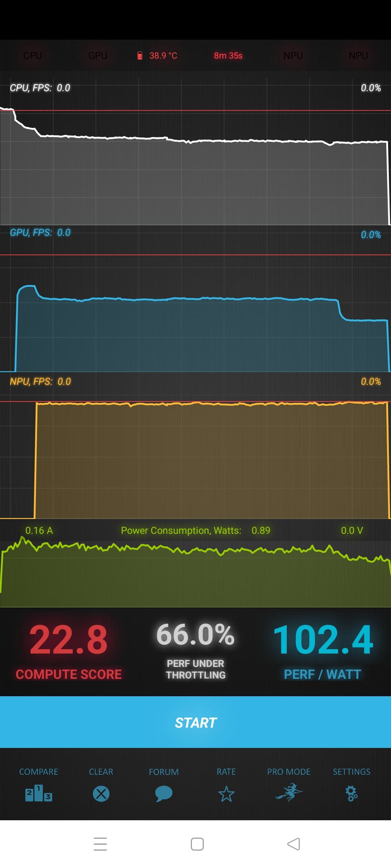
Task: Open Android recent apps menu button
Action: (100, 844)
